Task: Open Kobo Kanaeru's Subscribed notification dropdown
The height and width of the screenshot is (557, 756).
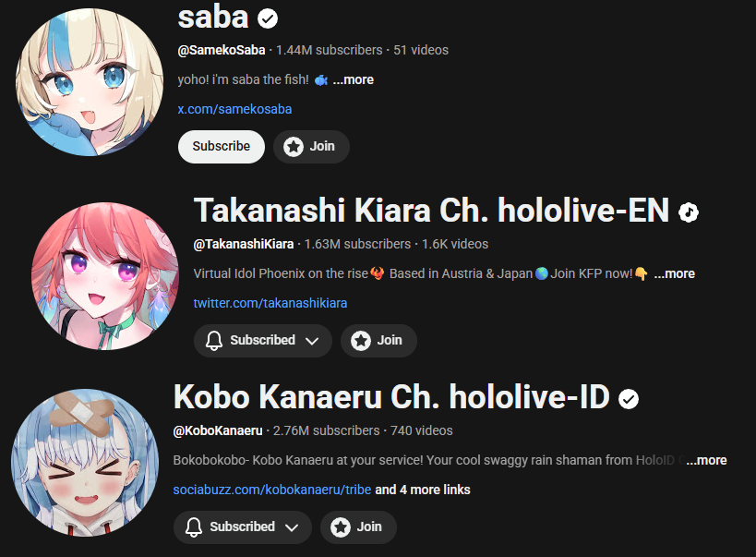Action: click(x=243, y=527)
